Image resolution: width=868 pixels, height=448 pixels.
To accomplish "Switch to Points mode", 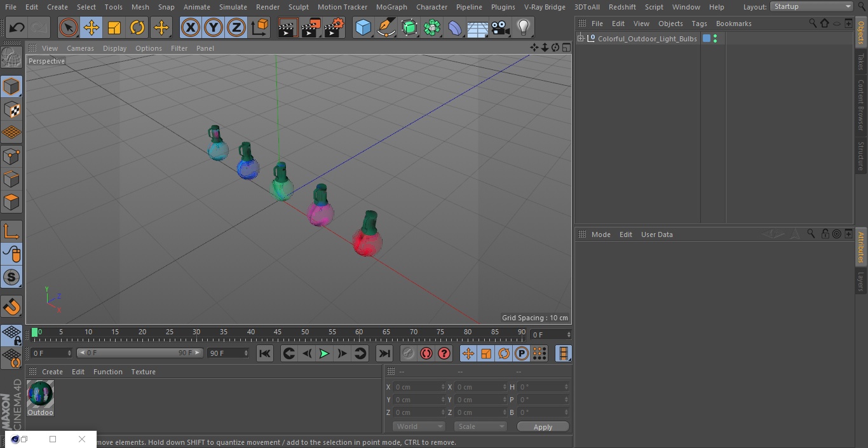I will click(x=11, y=156).
